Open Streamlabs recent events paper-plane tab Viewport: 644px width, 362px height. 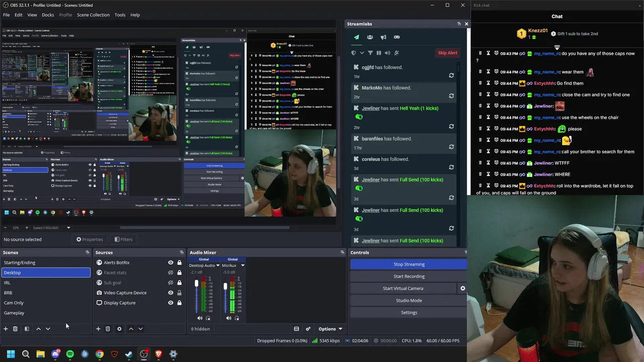click(x=357, y=37)
